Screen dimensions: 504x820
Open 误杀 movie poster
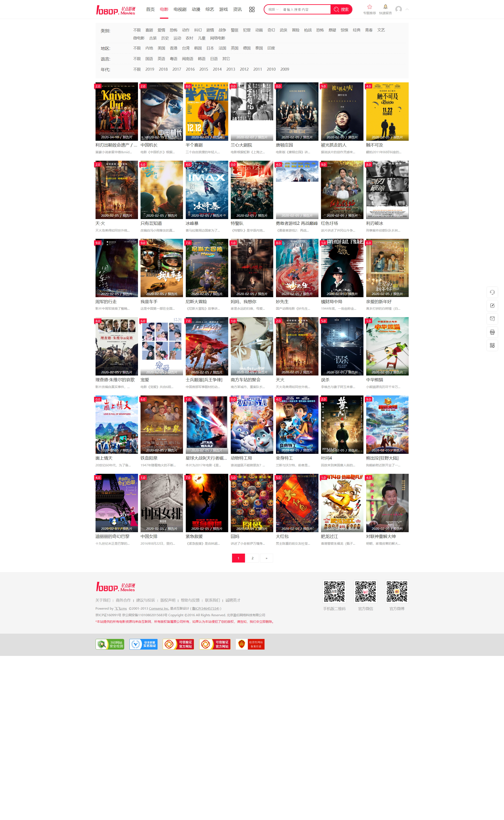[x=342, y=346]
